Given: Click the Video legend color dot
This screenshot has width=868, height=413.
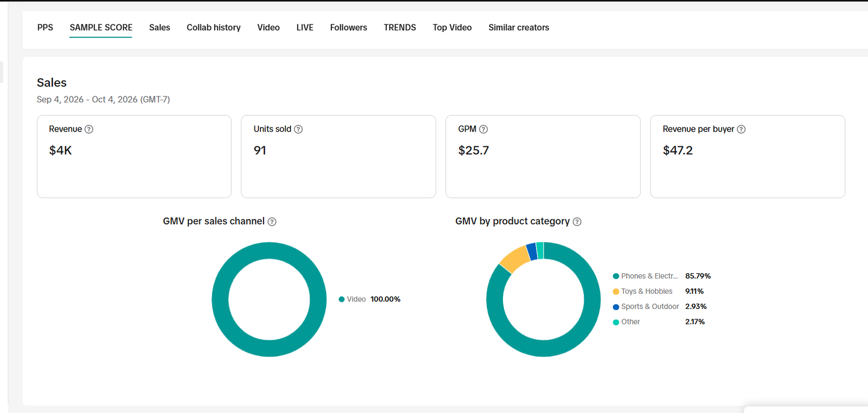Looking at the screenshot, I should tap(342, 299).
